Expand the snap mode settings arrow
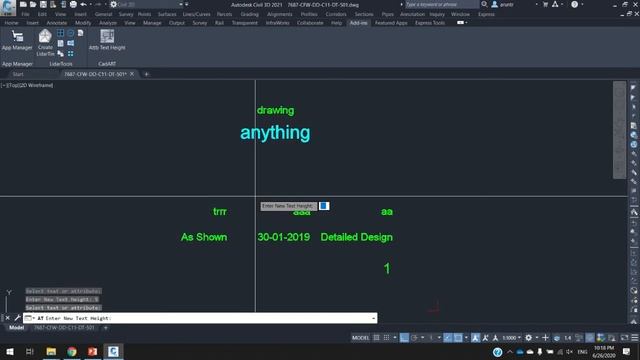640x360 pixels. point(395,338)
